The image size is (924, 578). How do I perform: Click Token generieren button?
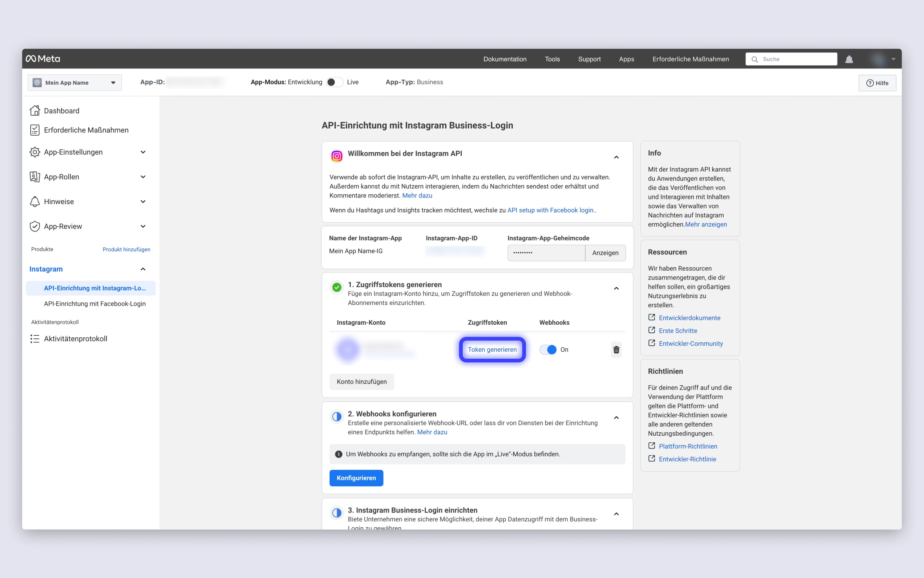(x=492, y=349)
